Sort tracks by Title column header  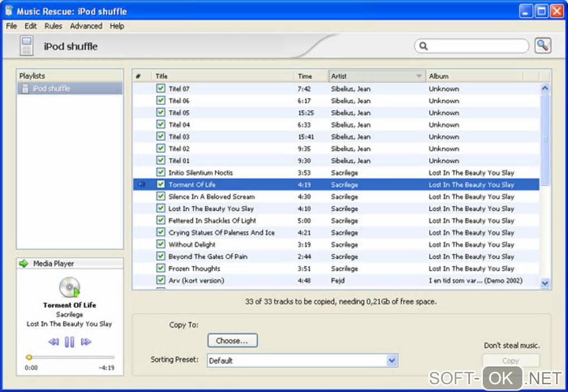[x=223, y=76]
